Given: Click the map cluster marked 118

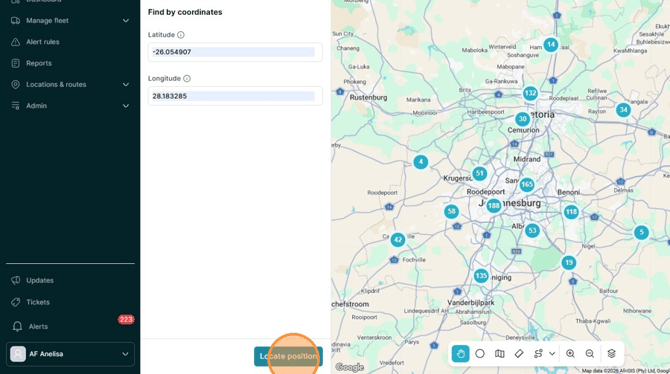Looking at the screenshot, I should coord(571,212).
